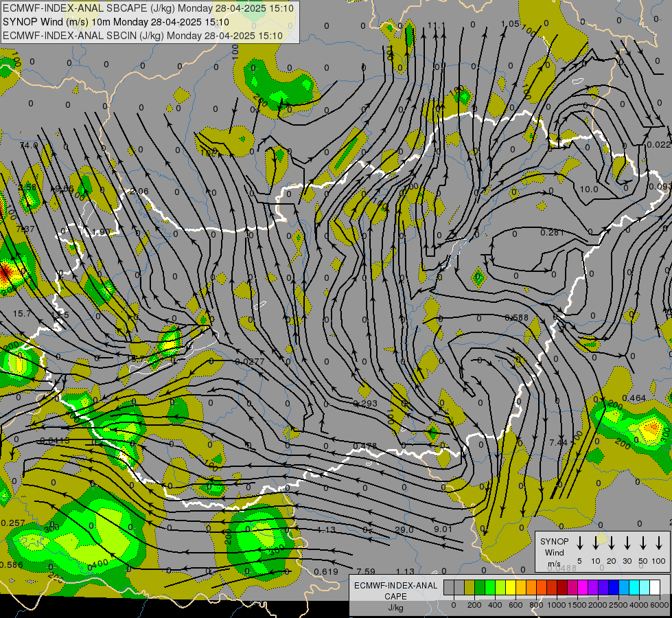This screenshot has width=672, height=618.
Task: Pick the bright magenta swatch in the CAPE legend
Action: click(x=583, y=587)
